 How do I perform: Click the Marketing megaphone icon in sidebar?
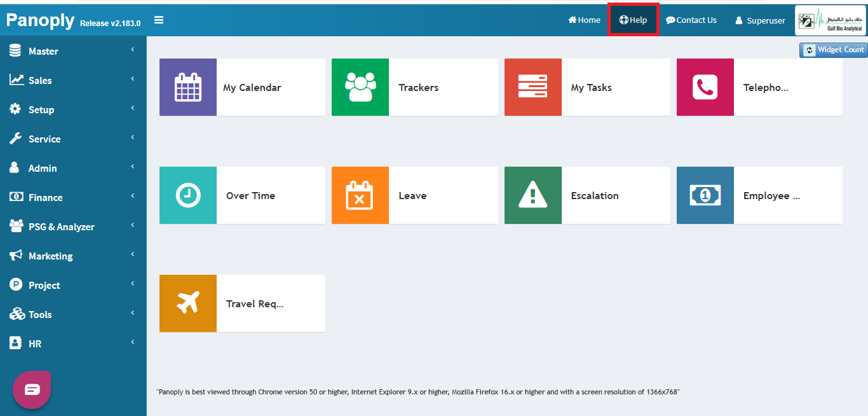pos(17,256)
